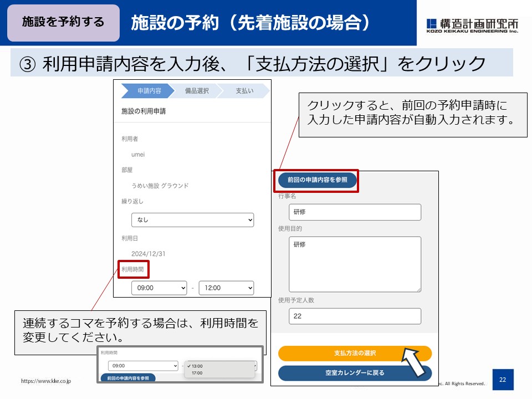Viewport: 532px width, 399px height.
Task: Click the 空室カレンダーに戻る button
Action: coord(355,373)
